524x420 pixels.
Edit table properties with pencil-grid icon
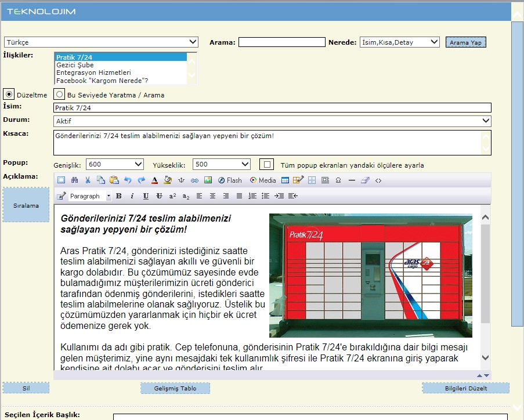pyautogui.click(x=298, y=180)
